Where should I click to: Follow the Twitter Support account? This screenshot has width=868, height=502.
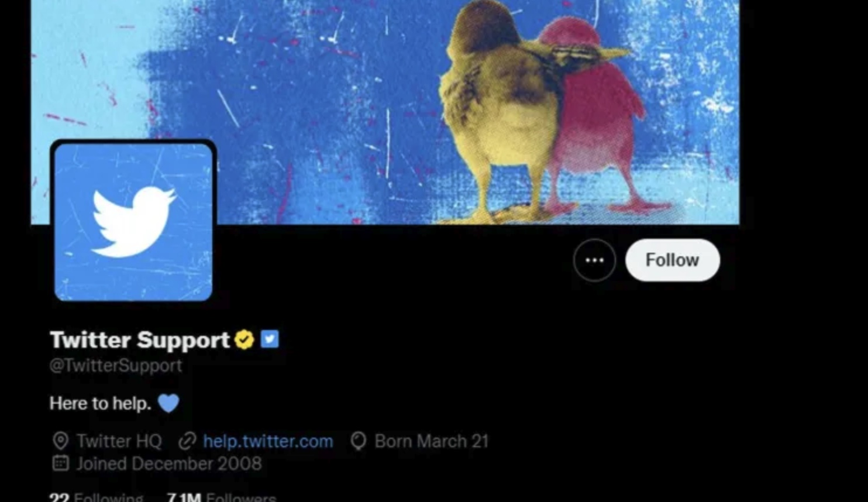[673, 260]
